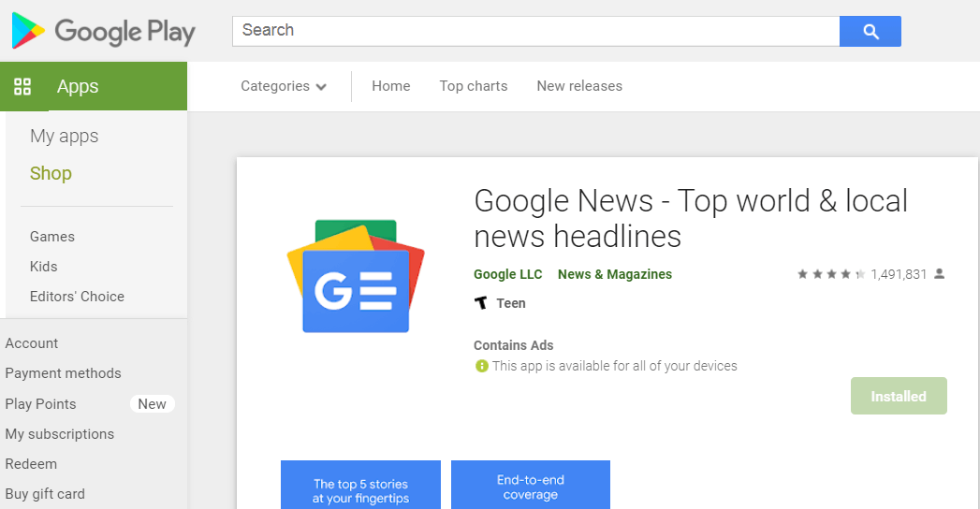Image resolution: width=980 pixels, height=509 pixels.
Task: Open Play Points link
Action: click(40, 404)
